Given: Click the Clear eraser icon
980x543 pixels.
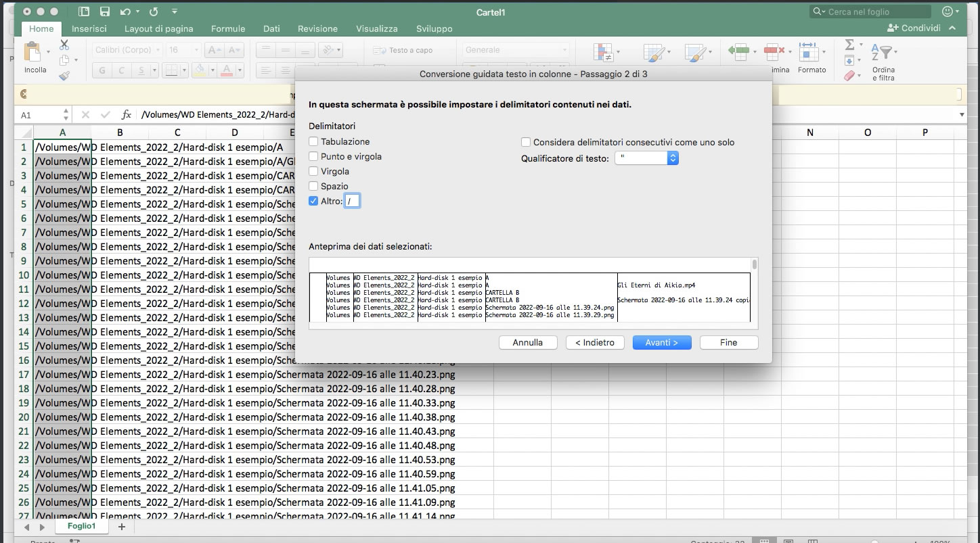Looking at the screenshot, I should point(850,76).
